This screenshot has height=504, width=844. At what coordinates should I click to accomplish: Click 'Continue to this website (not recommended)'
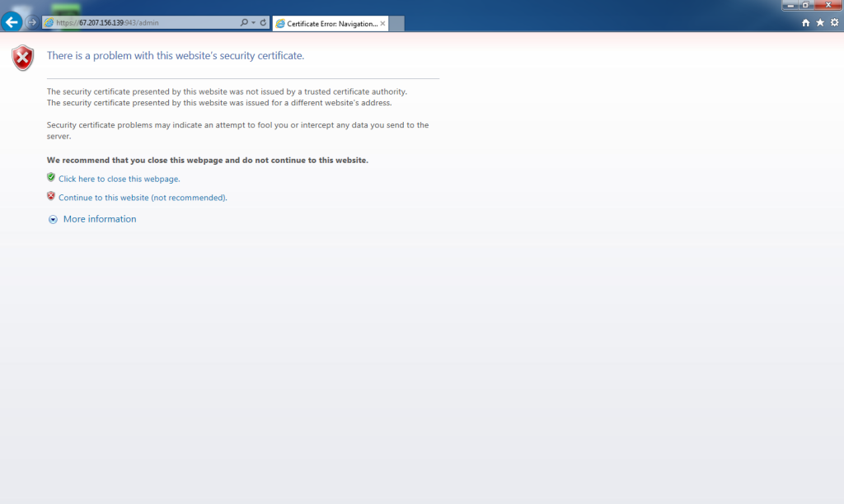(143, 198)
